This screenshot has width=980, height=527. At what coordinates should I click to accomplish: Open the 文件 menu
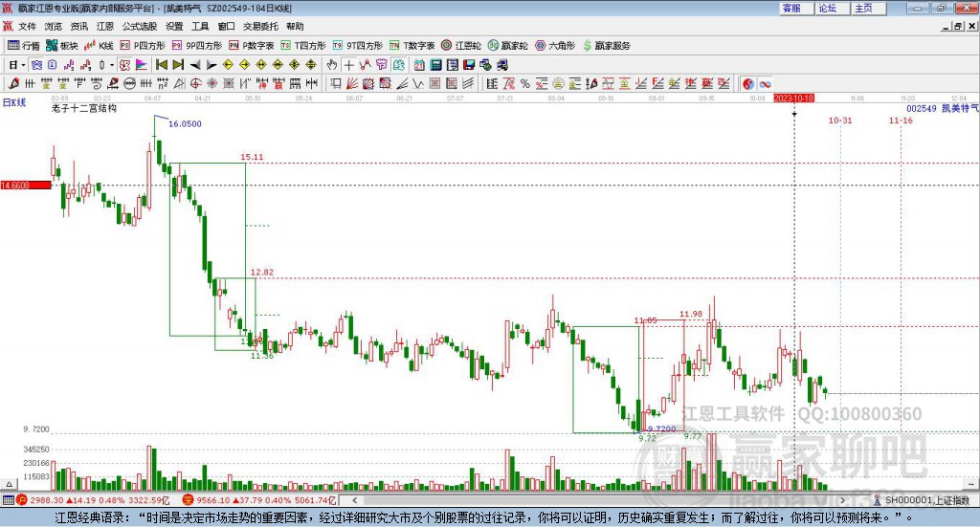[27, 26]
